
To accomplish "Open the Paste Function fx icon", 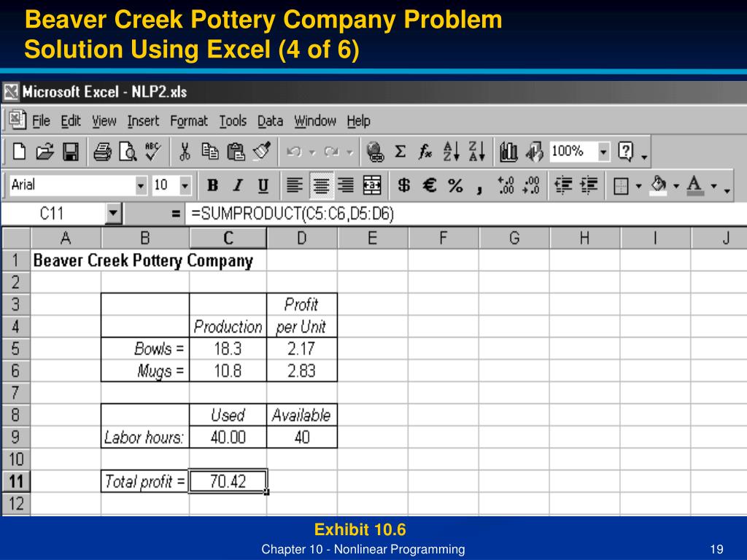I will [x=425, y=152].
